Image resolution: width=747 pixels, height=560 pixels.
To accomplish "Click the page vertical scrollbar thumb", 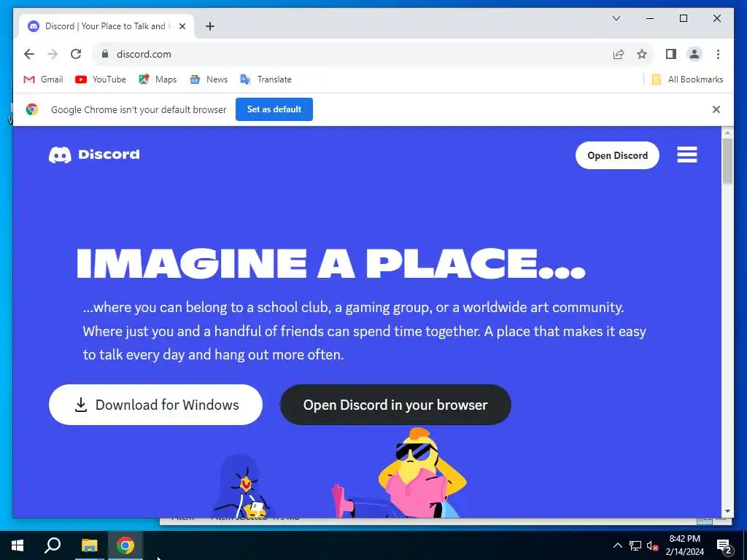I will click(727, 161).
